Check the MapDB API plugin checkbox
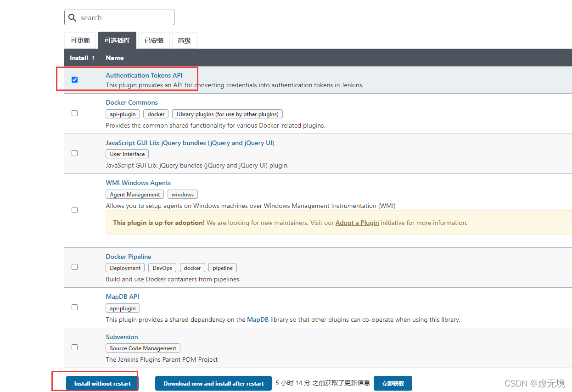 [75, 307]
